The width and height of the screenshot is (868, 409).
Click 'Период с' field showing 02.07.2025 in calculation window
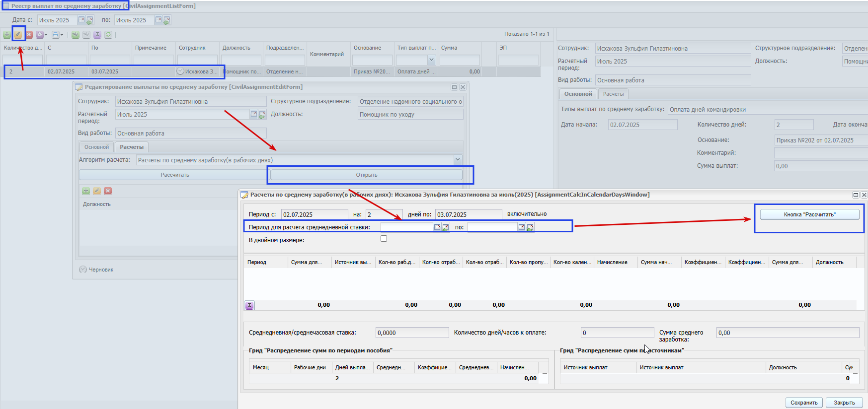315,214
